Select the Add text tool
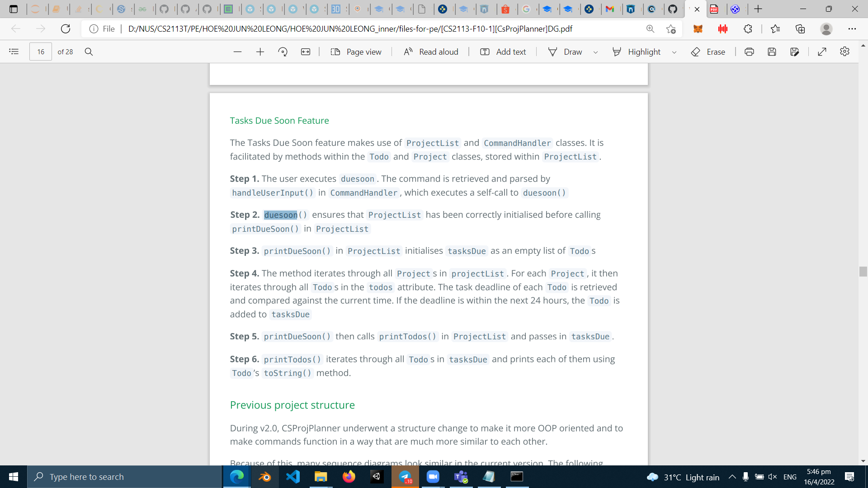The image size is (868, 488). coord(503,52)
